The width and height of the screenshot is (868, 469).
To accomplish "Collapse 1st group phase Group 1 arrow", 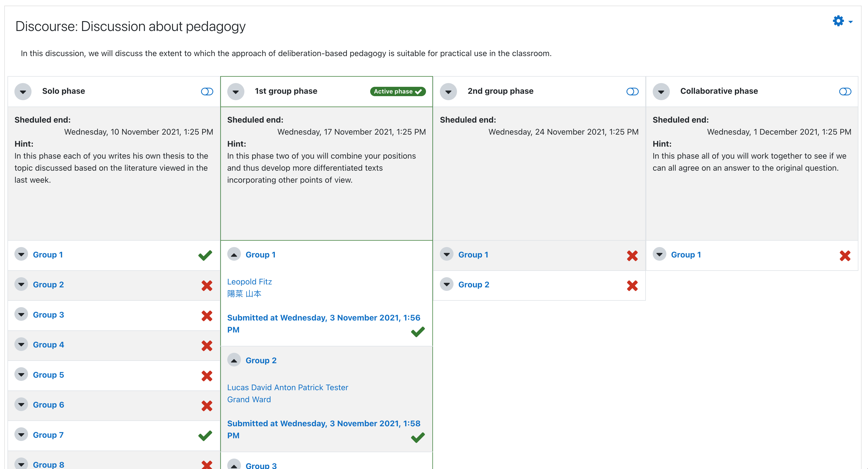I will point(234,254).
